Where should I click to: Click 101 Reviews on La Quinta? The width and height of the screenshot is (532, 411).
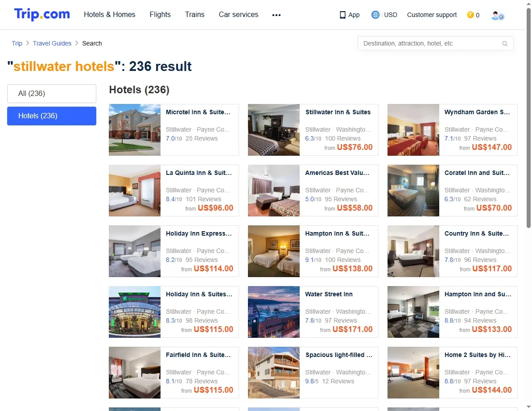tap(204, 199)
